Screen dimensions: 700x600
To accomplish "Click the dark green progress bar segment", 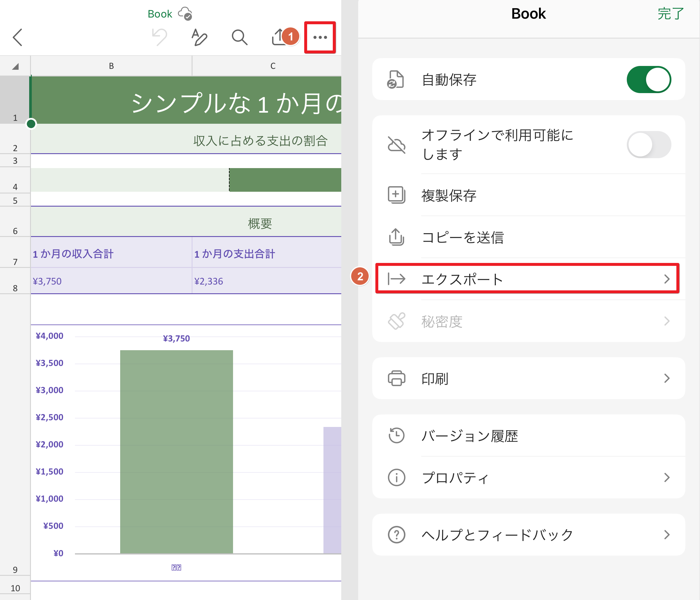I will tap(285, 180).
